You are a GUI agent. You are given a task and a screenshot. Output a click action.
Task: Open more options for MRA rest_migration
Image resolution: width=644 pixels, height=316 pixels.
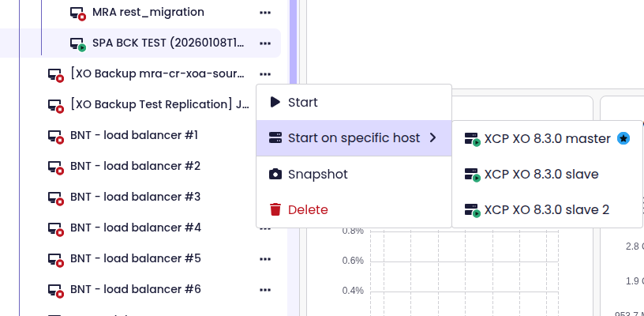click(265, 13)
